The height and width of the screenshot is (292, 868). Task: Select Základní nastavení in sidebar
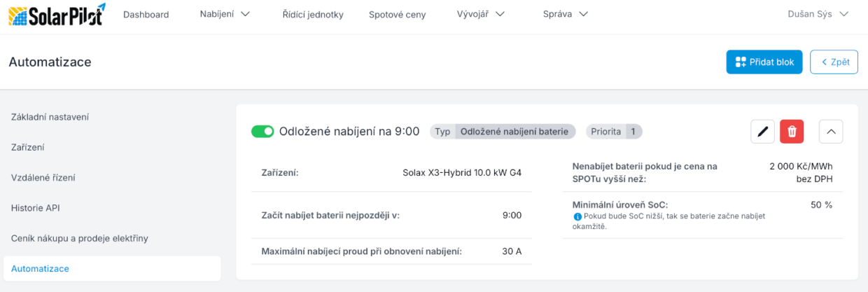pos(50,117)
